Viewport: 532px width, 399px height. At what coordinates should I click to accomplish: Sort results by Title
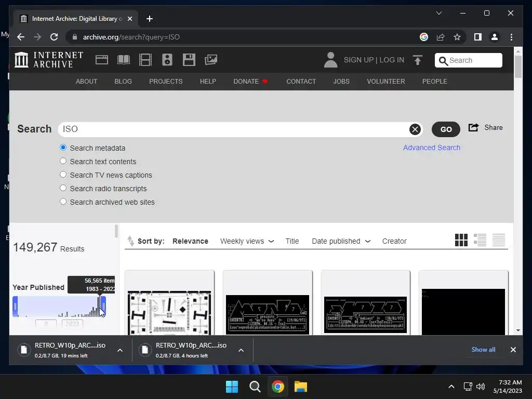click(x=292, y=241)
